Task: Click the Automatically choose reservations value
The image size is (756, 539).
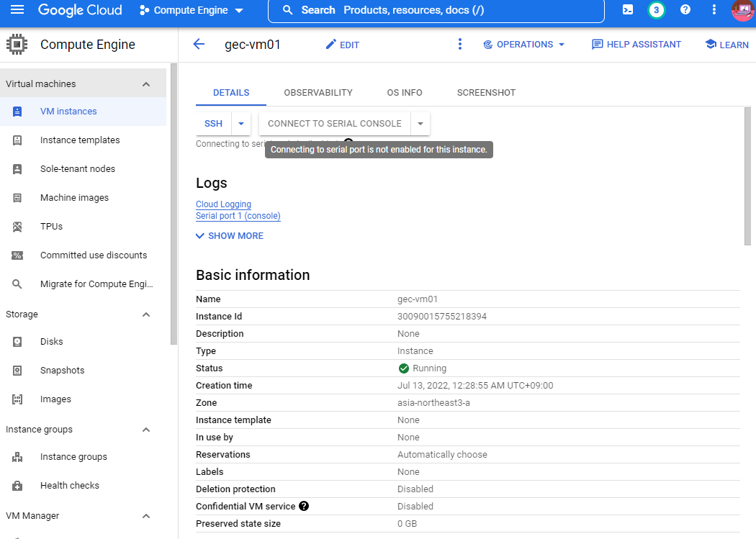Action: (x=442, y=455)
